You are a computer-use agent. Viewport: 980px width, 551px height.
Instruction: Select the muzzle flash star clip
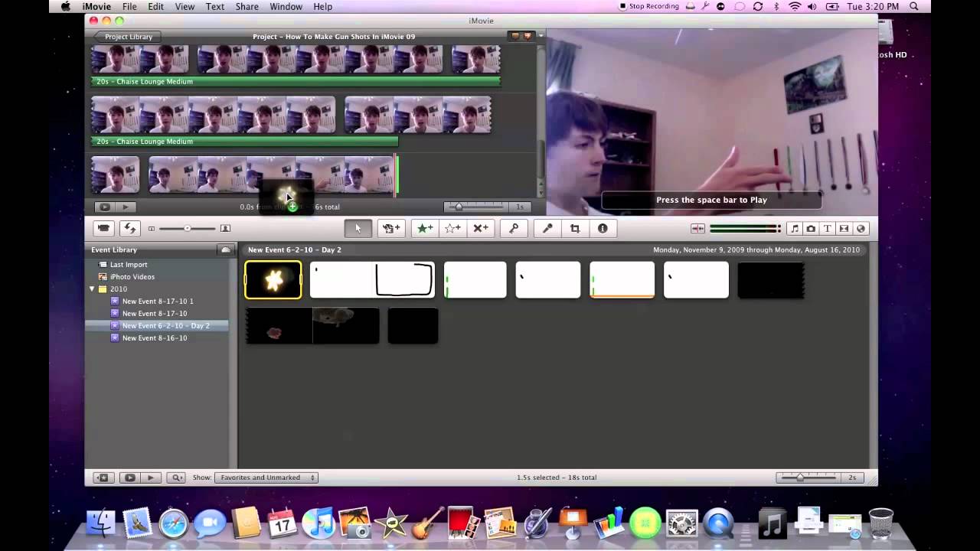point(273,280)
